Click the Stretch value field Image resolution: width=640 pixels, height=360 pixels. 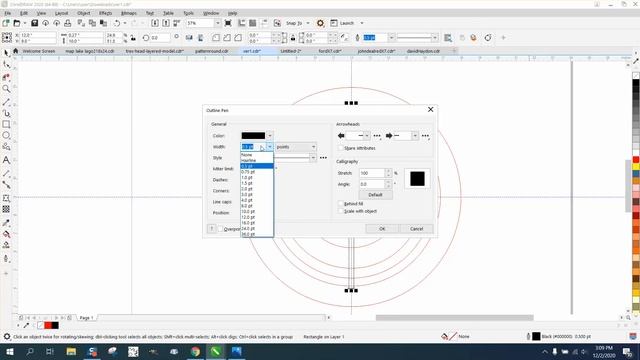click(372, 173)
